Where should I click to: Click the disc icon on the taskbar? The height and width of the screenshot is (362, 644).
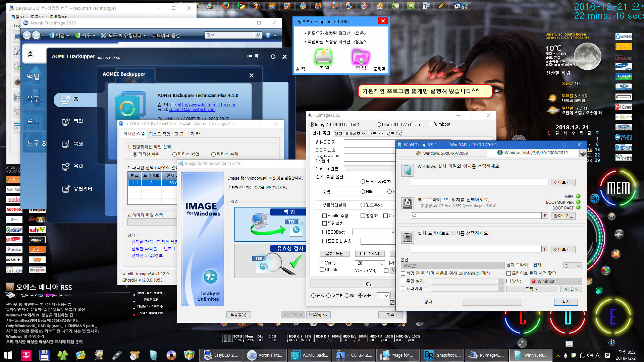tap(171, 355)
